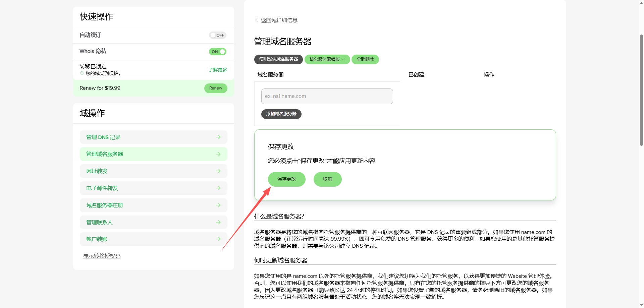
Task: Click the arrow icon on 管理域名服务器 row
Action: [x=218, y=154]
